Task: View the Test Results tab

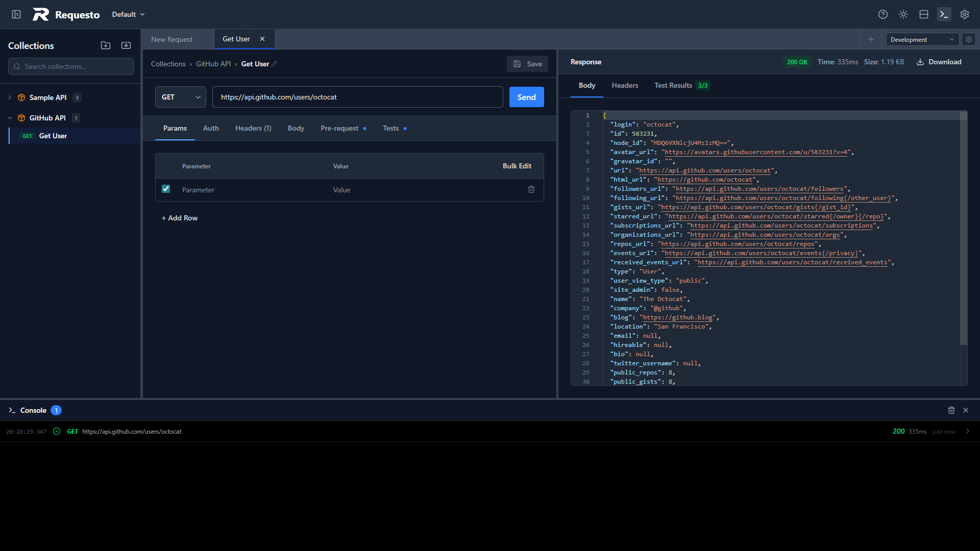Action: tap(682, 85)
